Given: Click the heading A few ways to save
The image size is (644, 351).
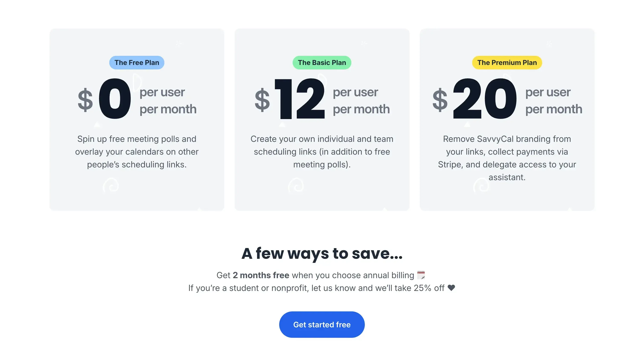Looking at the screenshot, I should click(x=322, y=254).
